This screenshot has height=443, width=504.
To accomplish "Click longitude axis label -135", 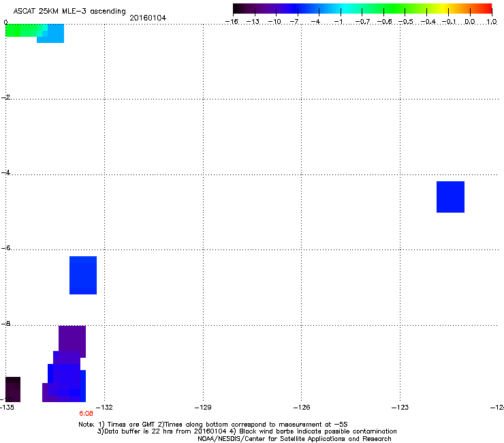I will (x=7, y=408).
